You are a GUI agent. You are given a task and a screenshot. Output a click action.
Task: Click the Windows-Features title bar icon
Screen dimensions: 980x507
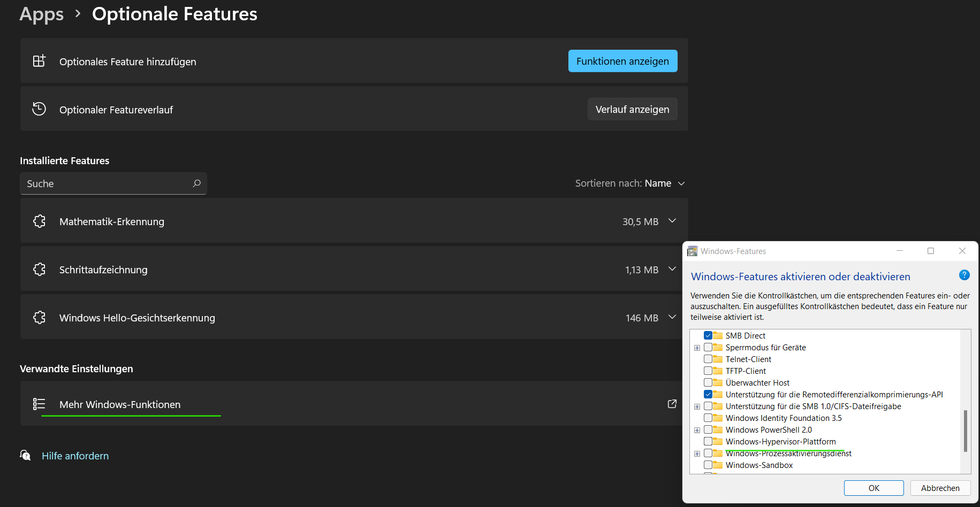coord(693,251)
